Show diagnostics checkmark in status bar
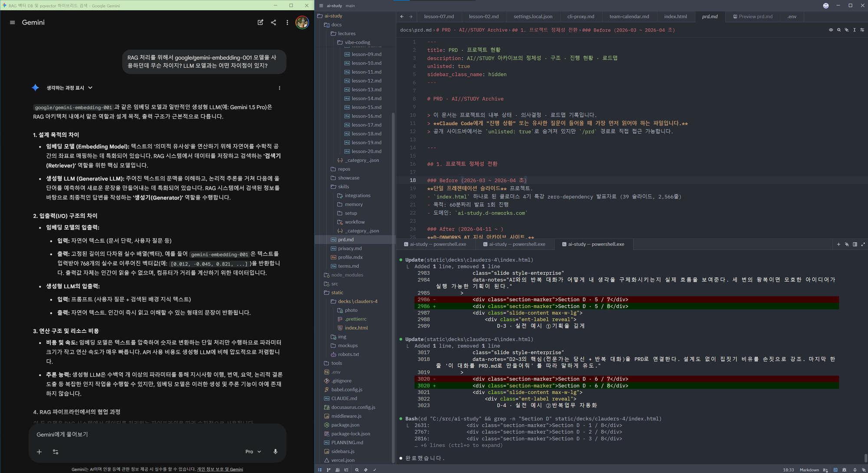This screenshot has width=868, height=473. pyautogui.click(x=375, y=470)
